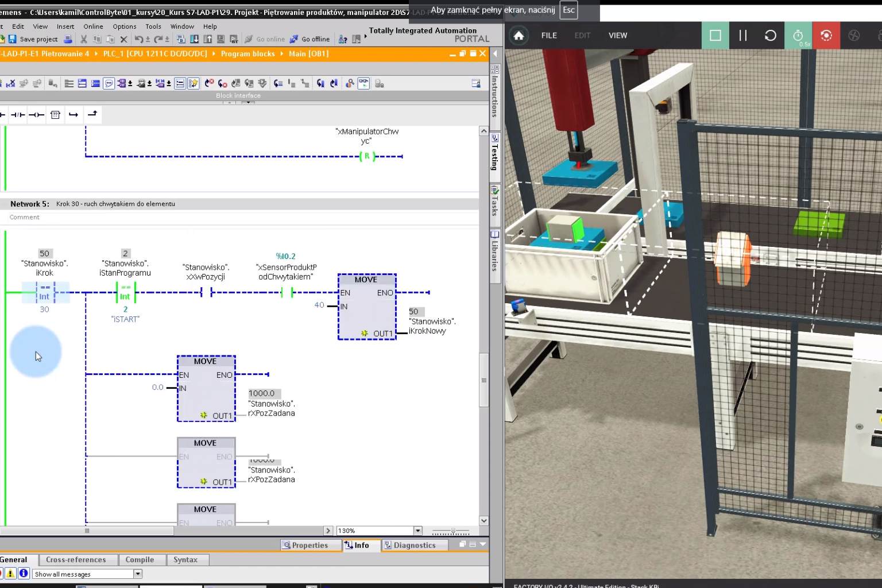
Task: Toggle network comments display in toolbar
Action: [x=109, y=84]
